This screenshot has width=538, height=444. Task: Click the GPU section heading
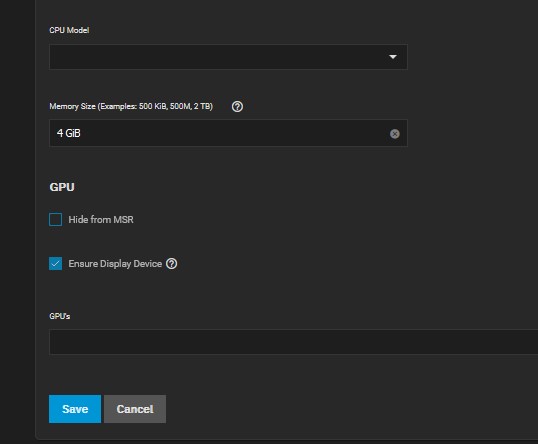click(x=62, y=187)
